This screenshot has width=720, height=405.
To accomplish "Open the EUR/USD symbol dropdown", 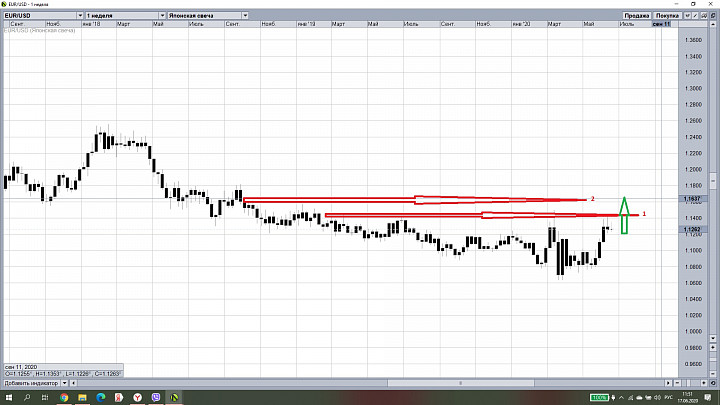I will point(79,15).
